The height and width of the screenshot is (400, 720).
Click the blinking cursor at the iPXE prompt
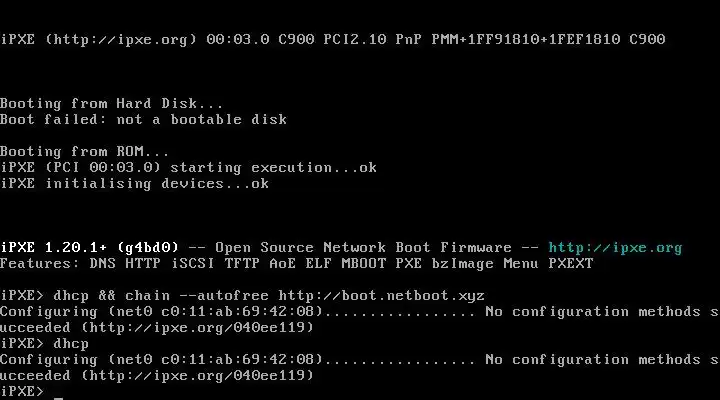tap(58, 398)
